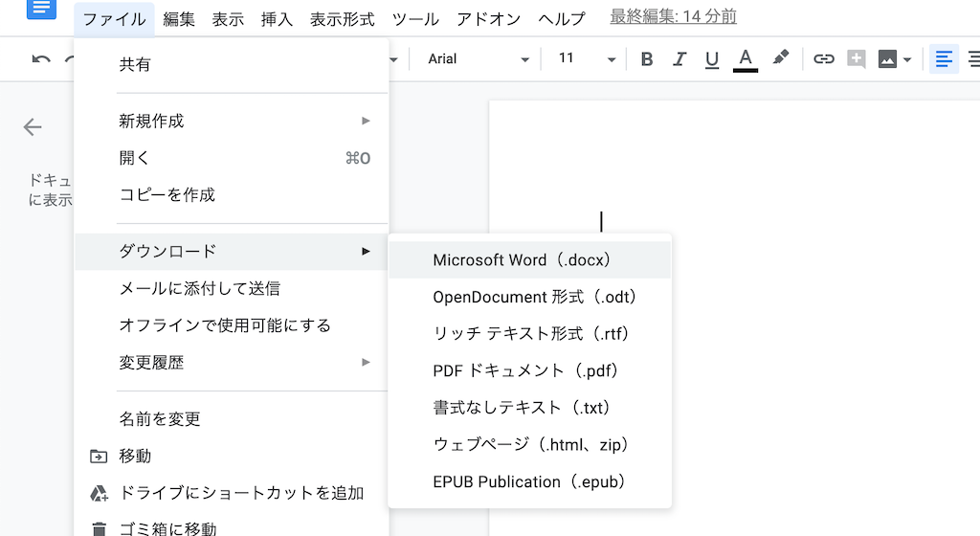Choose コピーを作成 menu entry
Image resolution: width=980 pixels, height=536 pixels.
pyautogui.click(x=232, y=195)
